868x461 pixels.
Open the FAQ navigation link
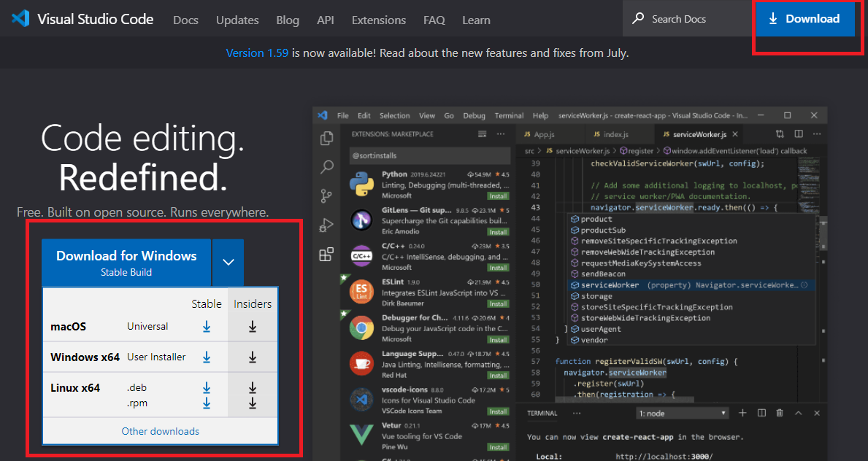[434, 20]
